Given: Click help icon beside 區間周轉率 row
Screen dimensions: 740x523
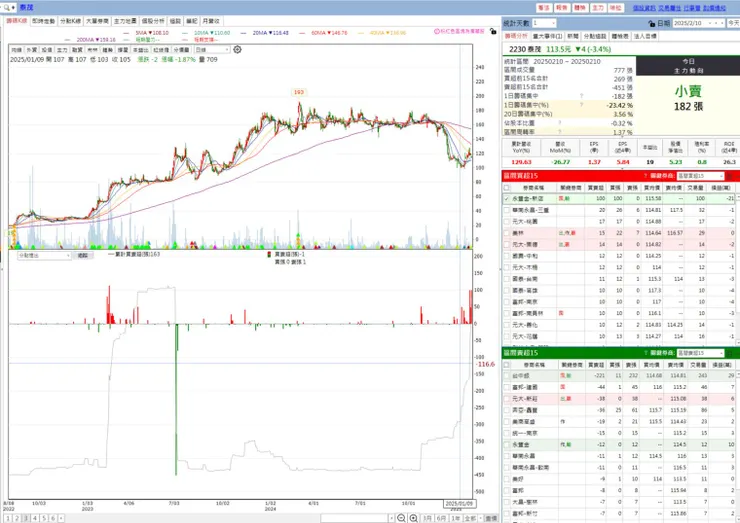Looking at the screenshot, I should pyautogui.click(x=559, y=132).
